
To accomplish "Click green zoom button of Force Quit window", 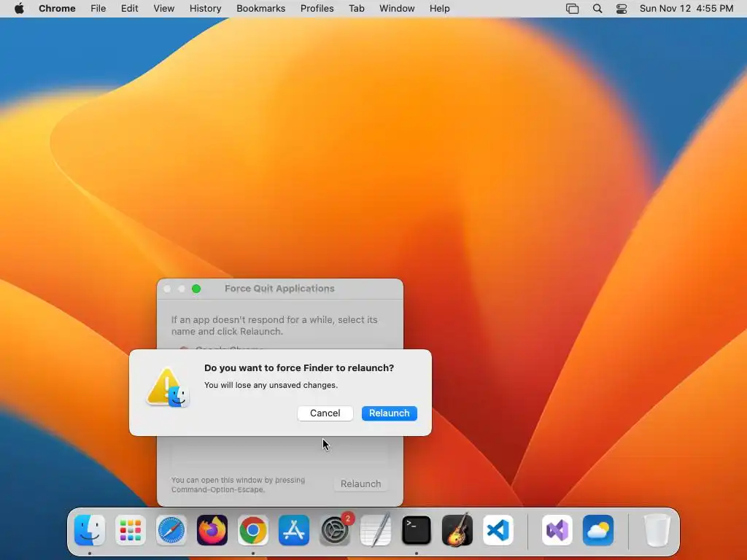I will 196,289.
